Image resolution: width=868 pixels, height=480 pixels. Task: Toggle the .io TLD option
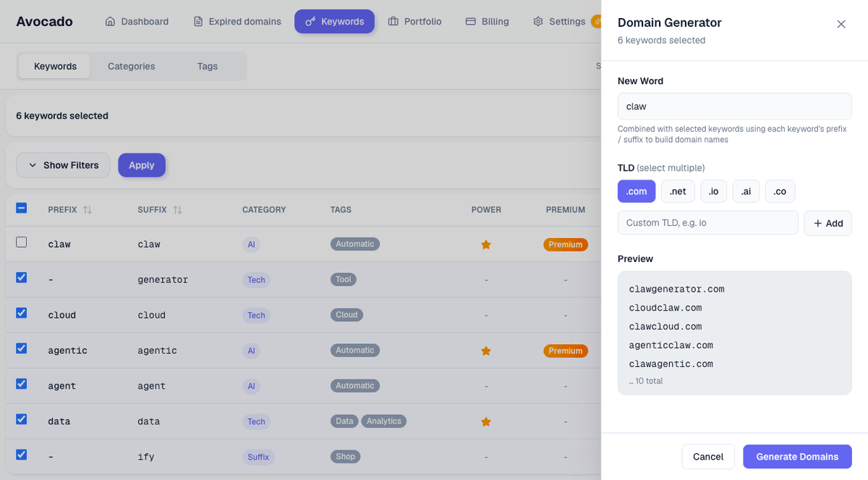[x=714, y=191]
